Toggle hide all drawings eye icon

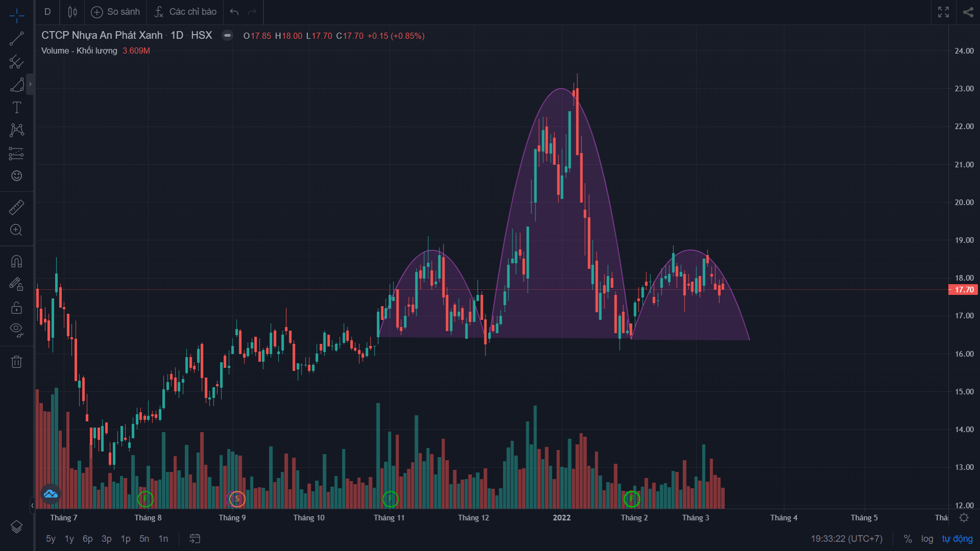(16, 331)
